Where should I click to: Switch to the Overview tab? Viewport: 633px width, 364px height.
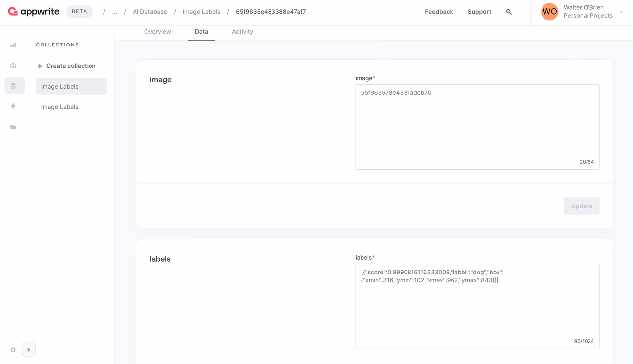coord(157,32)
